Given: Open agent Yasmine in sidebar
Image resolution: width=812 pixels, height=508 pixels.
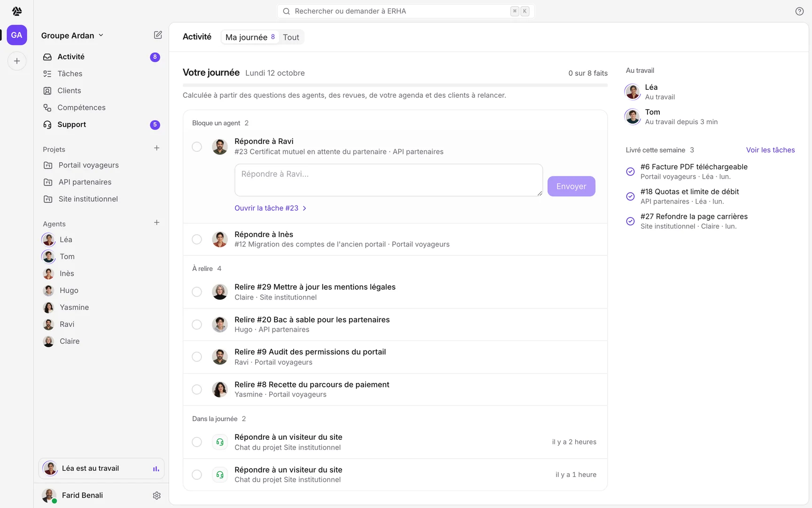Looking at the screenshot, I should point(101,307).
